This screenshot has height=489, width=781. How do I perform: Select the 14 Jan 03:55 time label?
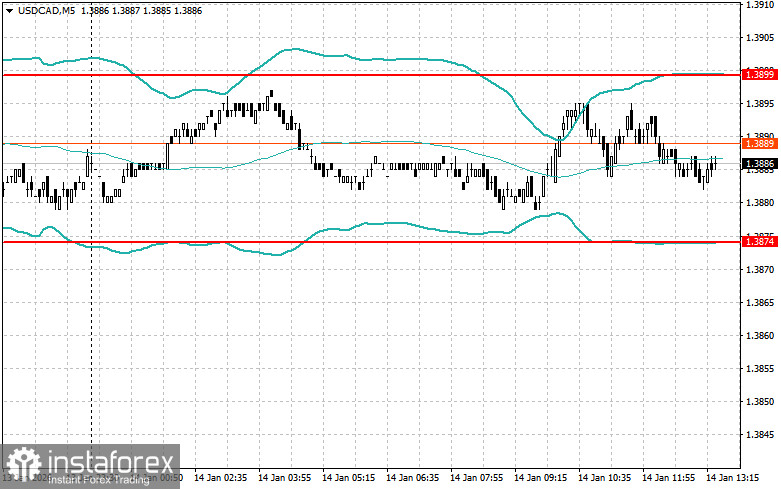(x=284, y=478)
